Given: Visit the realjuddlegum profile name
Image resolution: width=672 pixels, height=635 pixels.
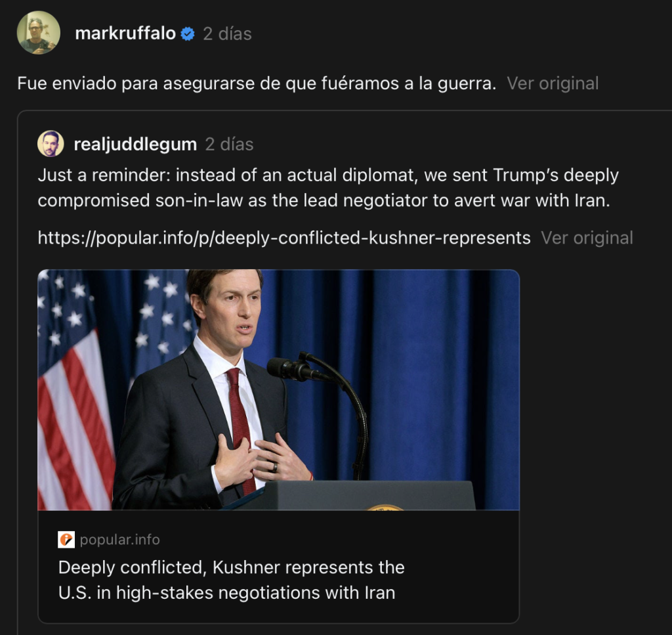Looking at the screenshot, I should (x=135, y=144).
